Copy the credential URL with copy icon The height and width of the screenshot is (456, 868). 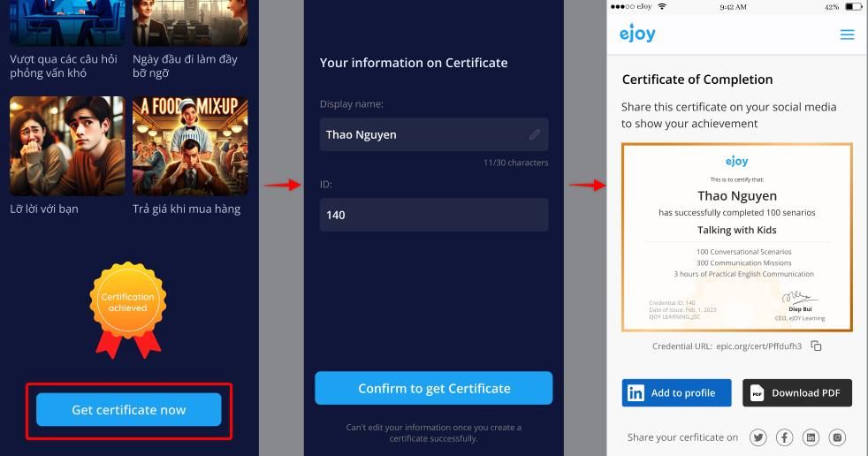(x=816, y=346)
